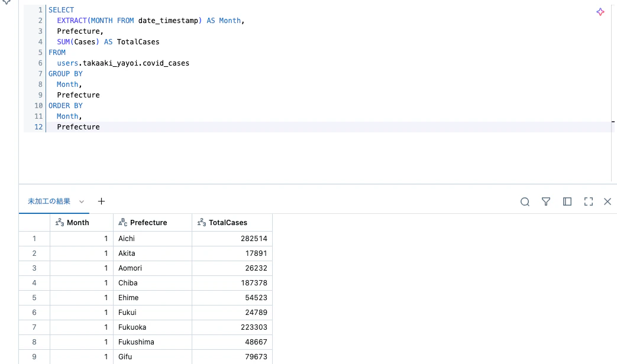
Task: Click Month on editor line 8
Action: 67,84
